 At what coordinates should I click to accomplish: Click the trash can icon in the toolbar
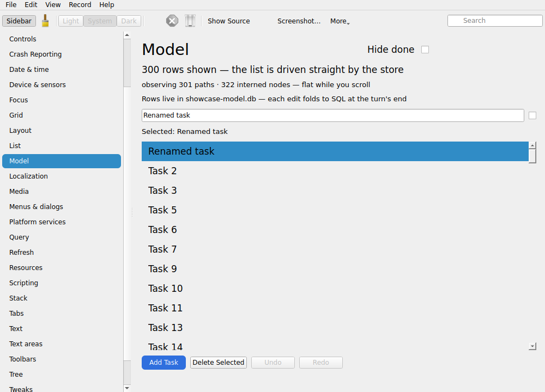point(190,21)
